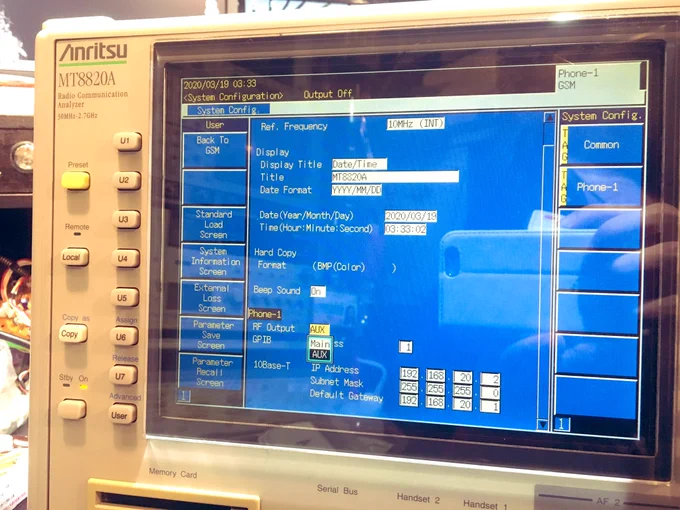Click the U7 Release function key

123,376
